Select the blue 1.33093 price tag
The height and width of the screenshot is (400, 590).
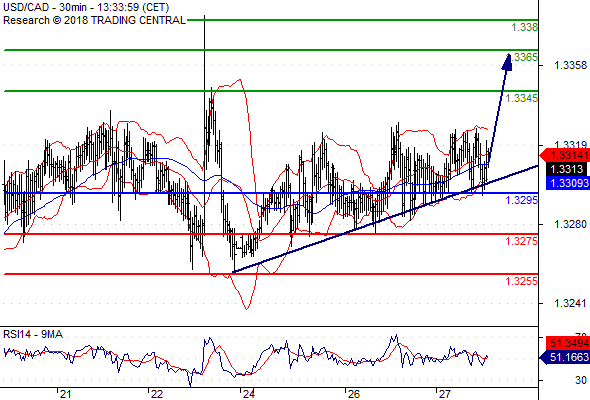(x=567, y=183)
